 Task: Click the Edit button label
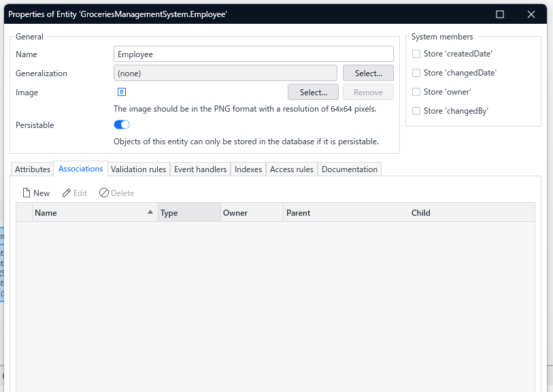click(80, 193)
